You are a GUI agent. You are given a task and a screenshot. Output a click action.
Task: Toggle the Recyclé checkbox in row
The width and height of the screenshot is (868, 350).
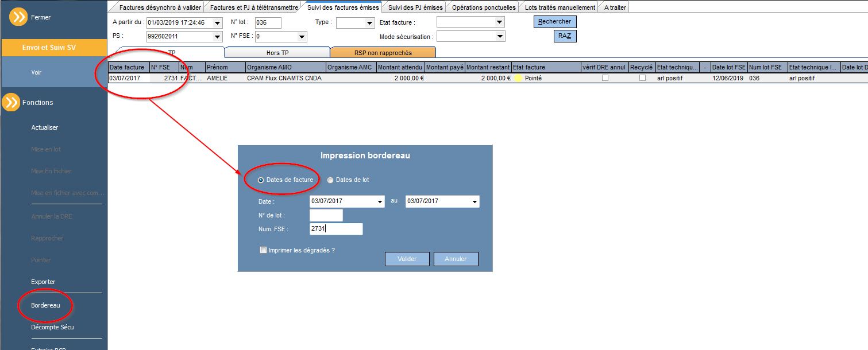point(642,78)
